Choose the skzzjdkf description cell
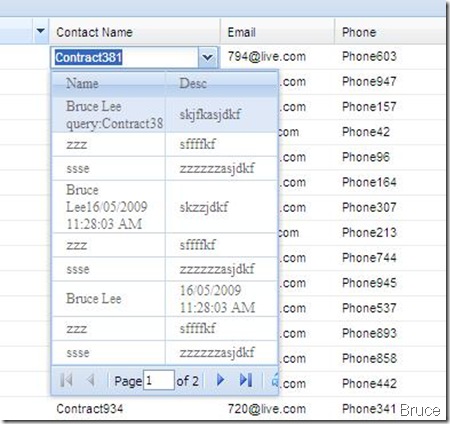Screen dimensions: 450x424 (x=221, y=207)
